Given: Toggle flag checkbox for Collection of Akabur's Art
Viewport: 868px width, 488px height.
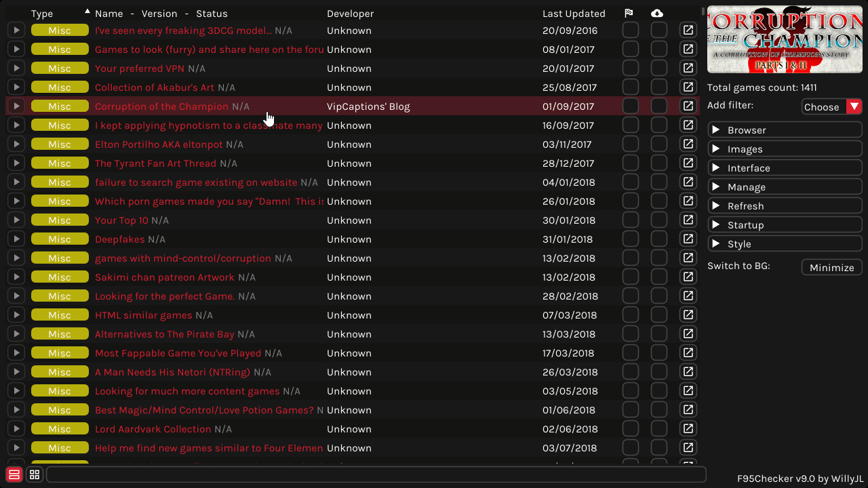Looking at the screenshot, I should click(631, 87).
